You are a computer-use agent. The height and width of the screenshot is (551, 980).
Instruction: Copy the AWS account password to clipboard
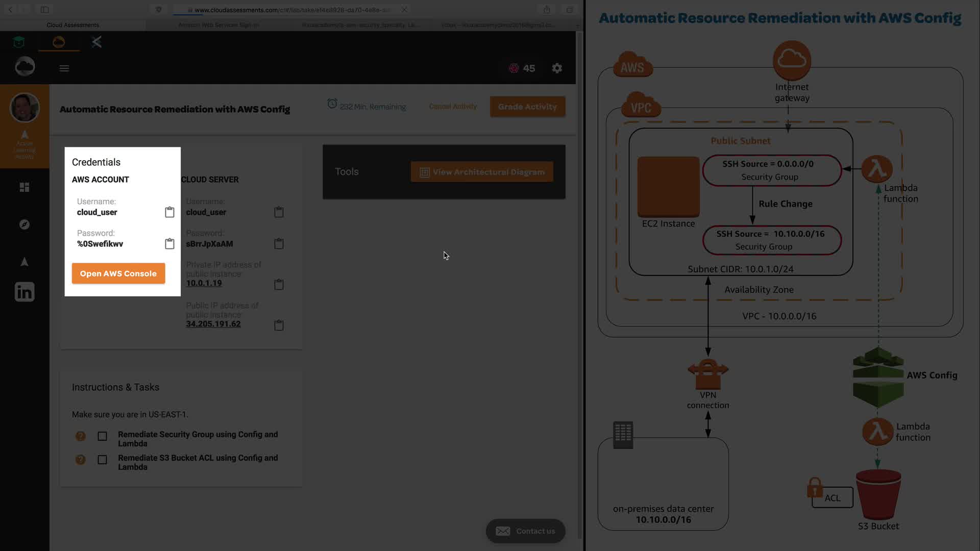[x=169, y=244]
